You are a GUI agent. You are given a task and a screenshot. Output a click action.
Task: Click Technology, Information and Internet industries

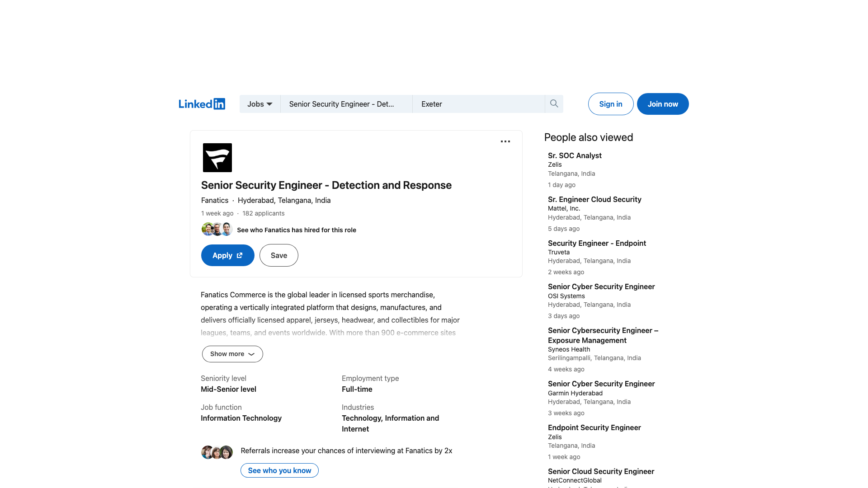391,423
